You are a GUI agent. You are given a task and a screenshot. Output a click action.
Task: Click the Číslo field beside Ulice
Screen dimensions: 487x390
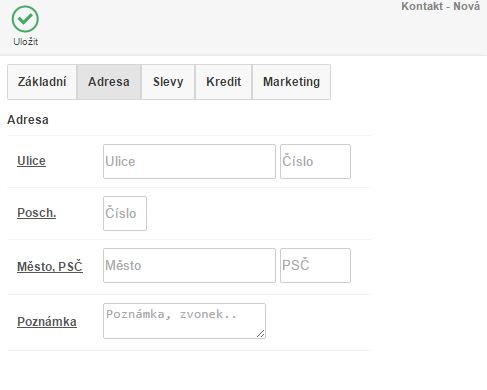pyautogui.click(x=315, y=161)
